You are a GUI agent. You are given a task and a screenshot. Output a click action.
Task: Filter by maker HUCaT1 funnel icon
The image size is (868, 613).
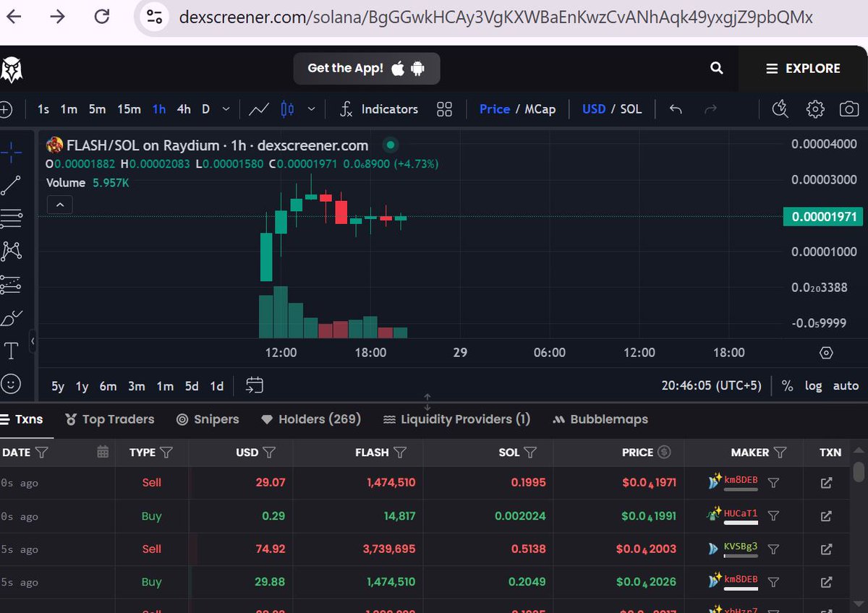(773, 516)
